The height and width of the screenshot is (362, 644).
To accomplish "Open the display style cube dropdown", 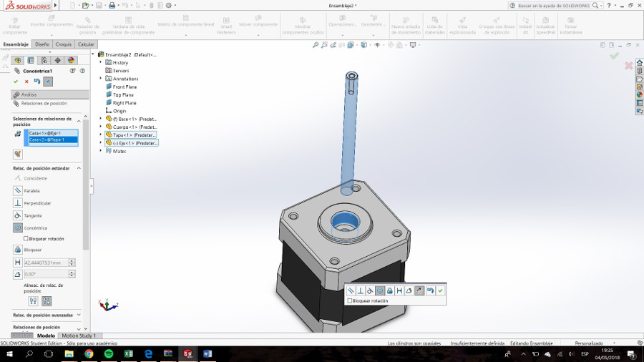I will [x=364, y=45].
